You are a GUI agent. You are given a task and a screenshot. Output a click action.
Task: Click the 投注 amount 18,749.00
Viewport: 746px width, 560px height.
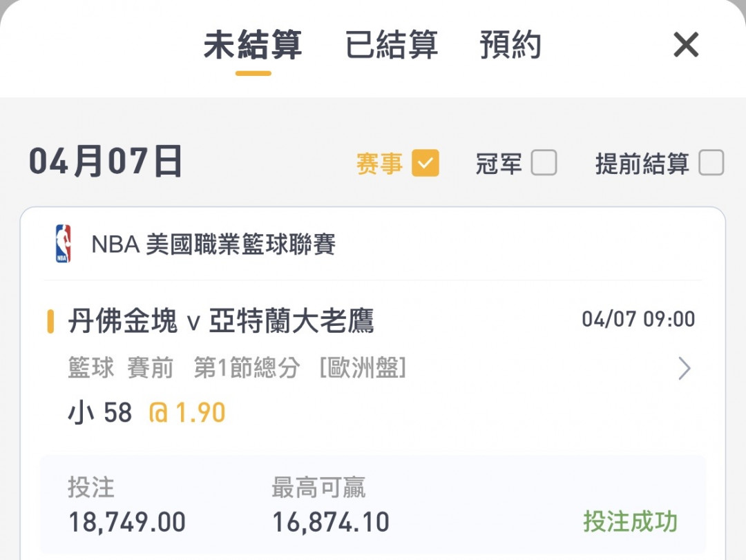tap(127, 522)
